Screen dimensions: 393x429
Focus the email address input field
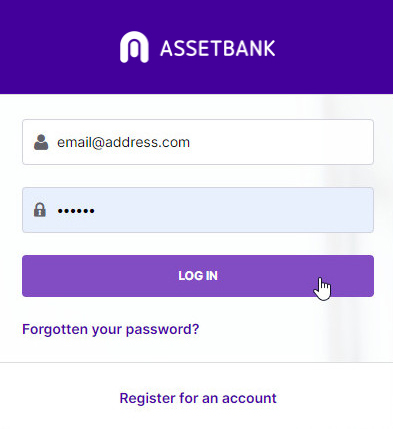(198, 142)
